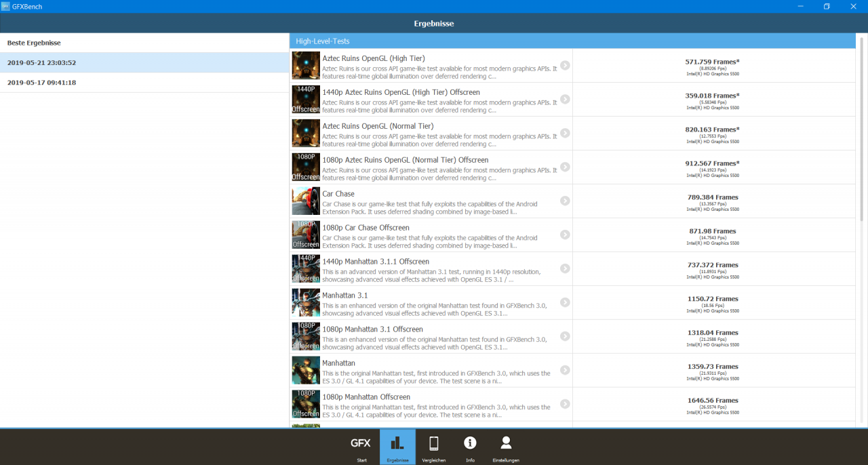Click the 359.018 Frames* result
868x465 pixels.
712,96
